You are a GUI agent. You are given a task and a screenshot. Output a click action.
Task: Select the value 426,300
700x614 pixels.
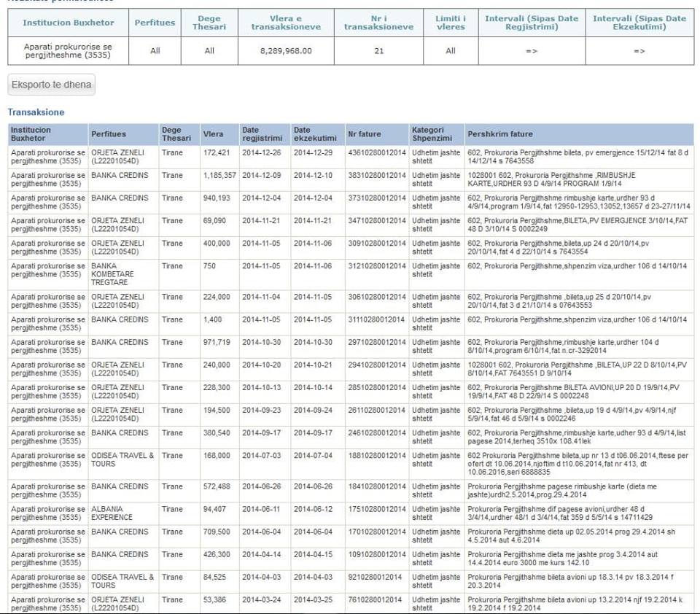click(217, 555)
